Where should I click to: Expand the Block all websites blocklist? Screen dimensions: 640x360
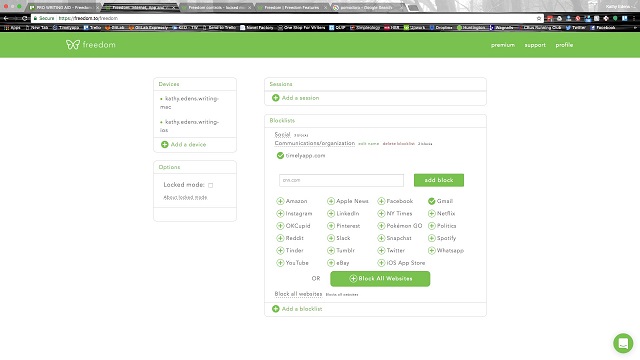coord(298,294)
